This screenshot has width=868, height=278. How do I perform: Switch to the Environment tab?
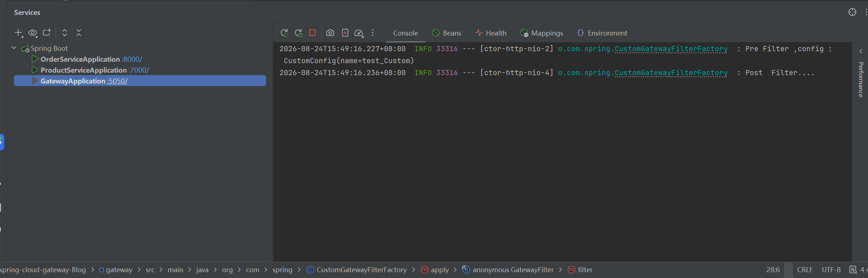tap(602, 33)
